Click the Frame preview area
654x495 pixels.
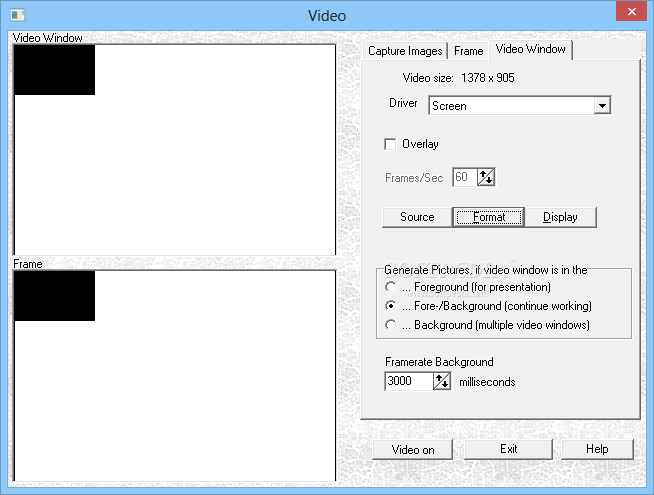[174, 376]
